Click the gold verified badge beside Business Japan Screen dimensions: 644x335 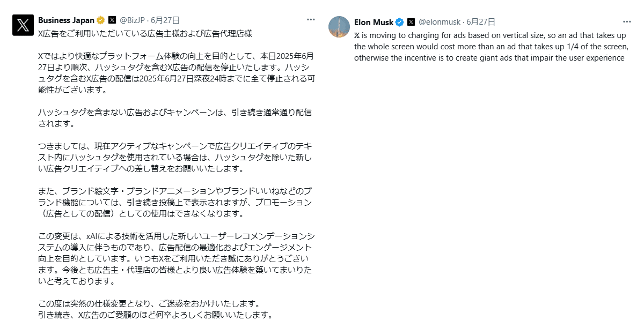click(100, 20)
